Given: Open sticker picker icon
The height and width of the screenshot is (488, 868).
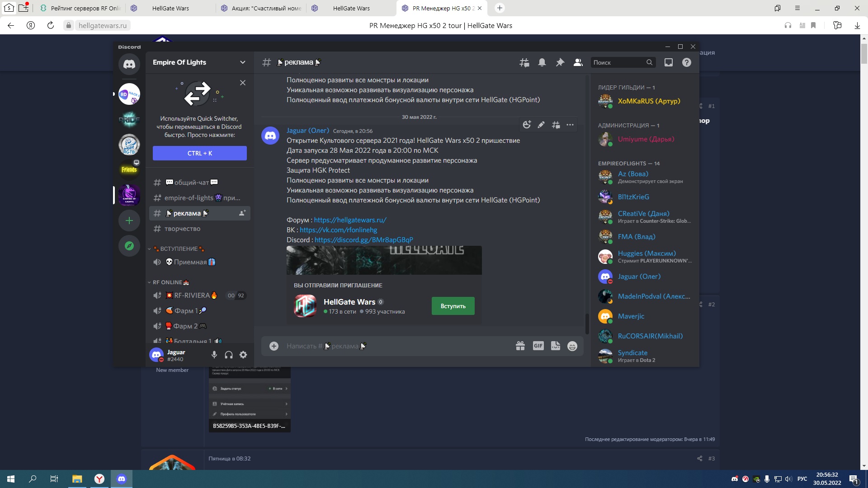Looking at the screenshot, I should (x=556, y=346).
